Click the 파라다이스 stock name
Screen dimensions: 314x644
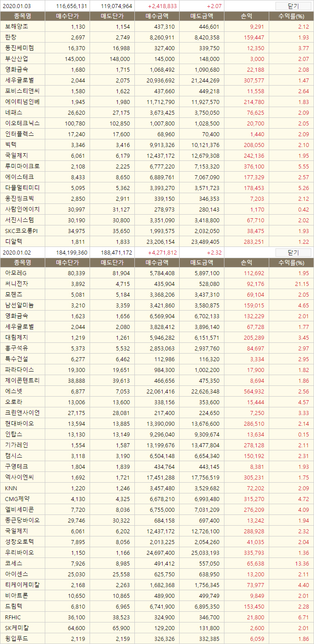(19, 370)
